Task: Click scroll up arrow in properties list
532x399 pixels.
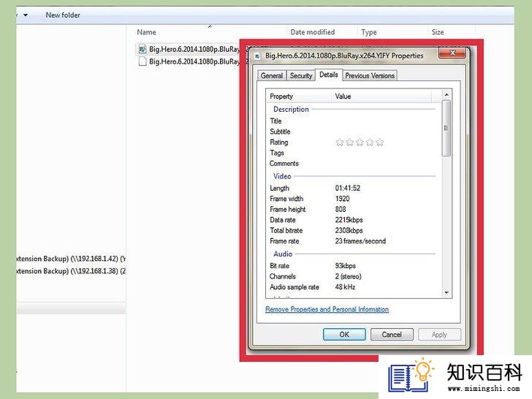Action: click(x=446, y=95)
